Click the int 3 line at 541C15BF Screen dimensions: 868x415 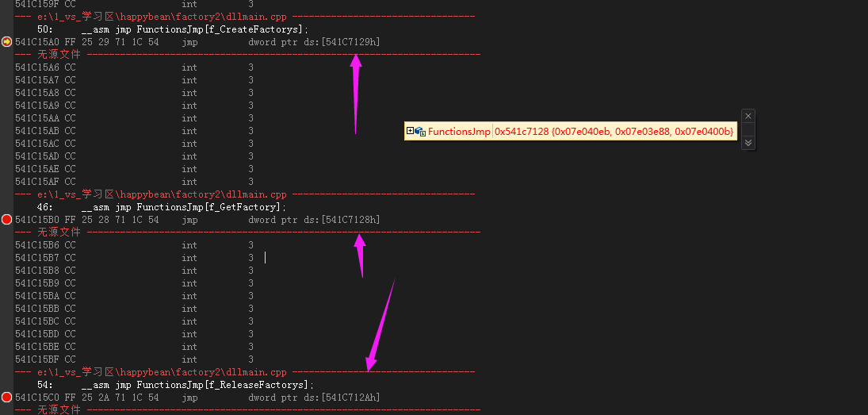(x=135, y=359)
